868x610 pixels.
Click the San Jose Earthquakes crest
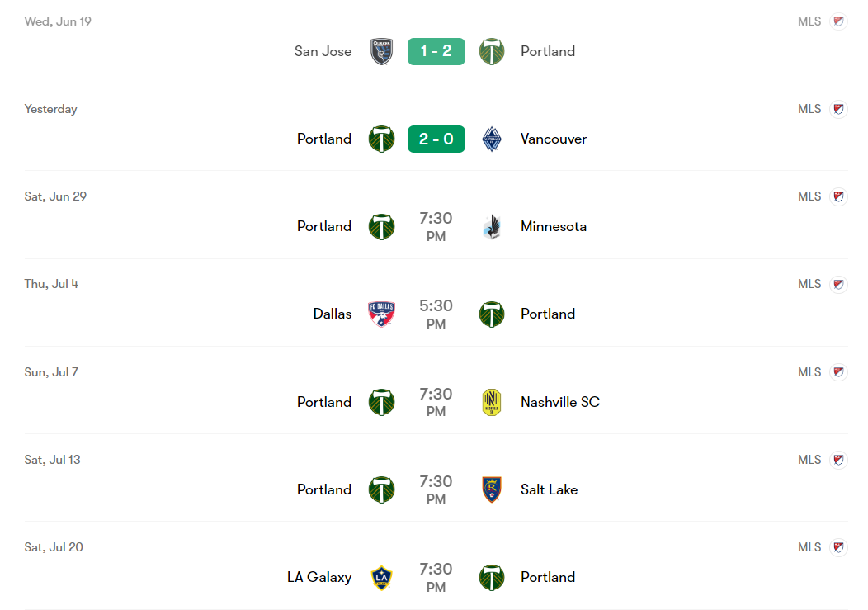[381, 51]
